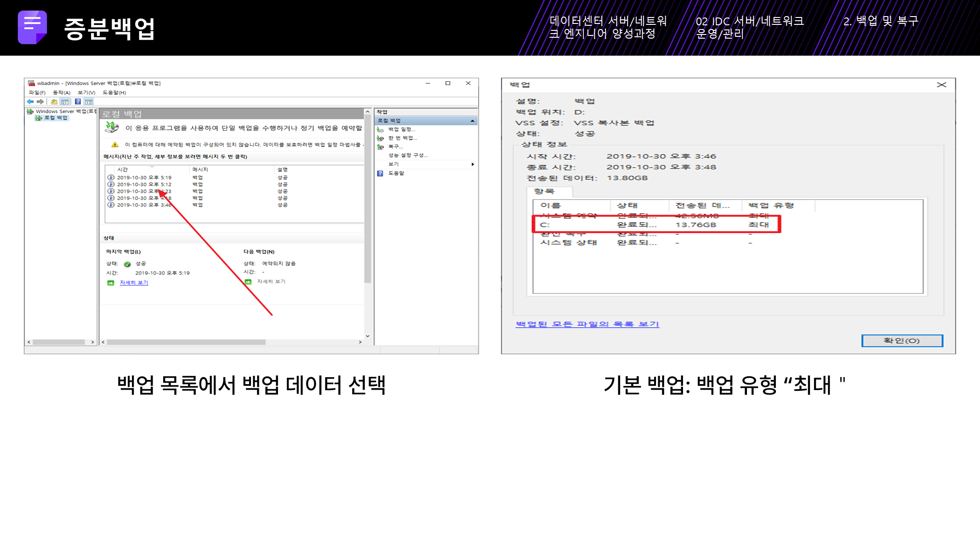The height and width of the screenshot is (552, 980).
Task: Open the 백업된 모든 파일의 목록 보기 link
Action: coord(587,324)
